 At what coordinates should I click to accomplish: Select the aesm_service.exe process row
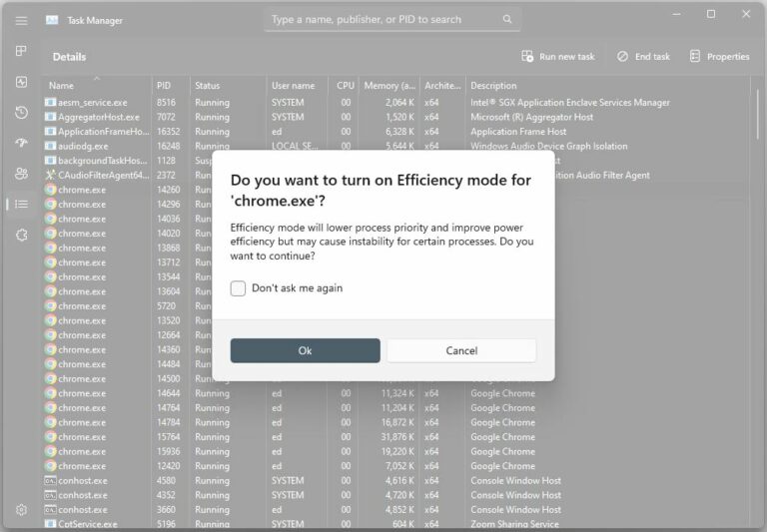(93, 103)
